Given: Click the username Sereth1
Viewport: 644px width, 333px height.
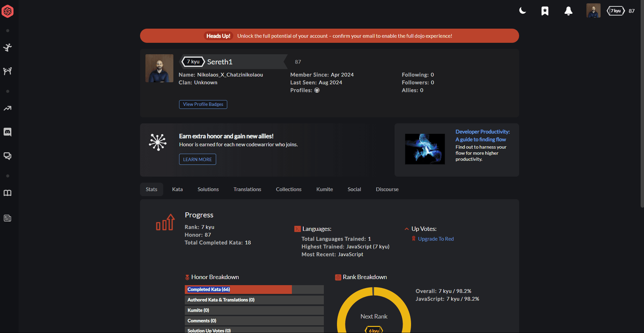Looking at the screenshot, I should click(220, 62).
